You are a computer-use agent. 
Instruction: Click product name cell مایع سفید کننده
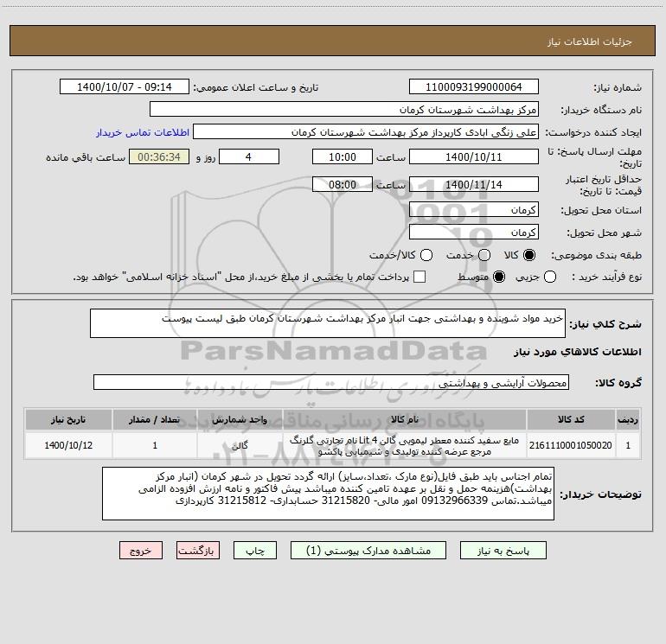click(405, 445)
